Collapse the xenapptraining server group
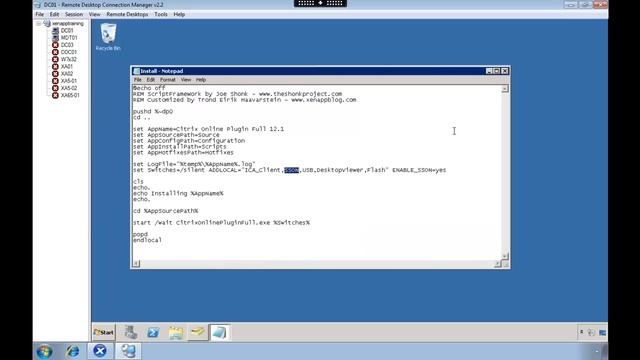 pos(38,24)
